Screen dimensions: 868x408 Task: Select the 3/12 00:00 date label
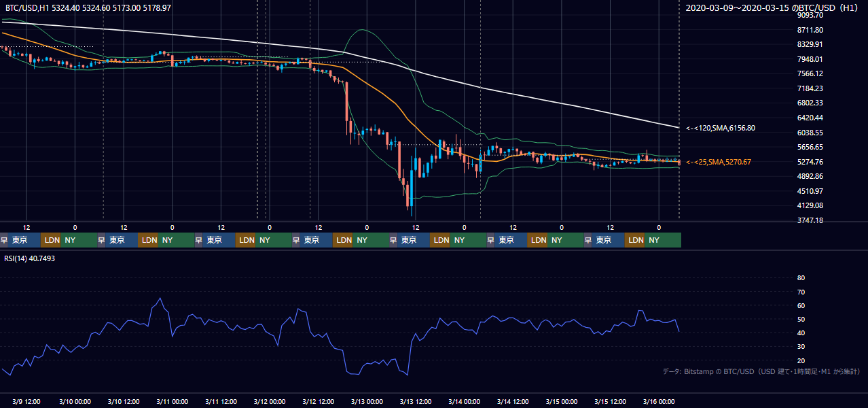click(269, 401)
